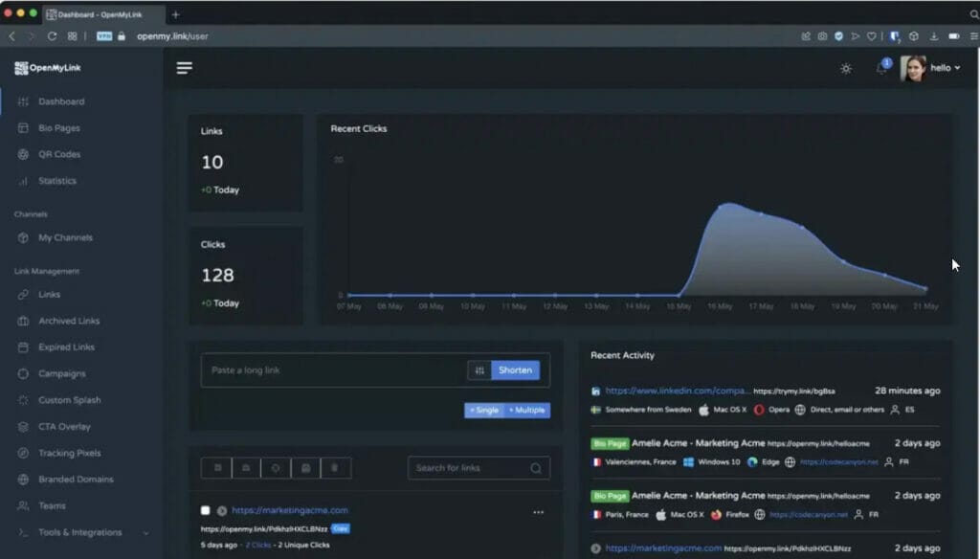Click the Tracking Pixels sidebar icon

tap(23, 453)
